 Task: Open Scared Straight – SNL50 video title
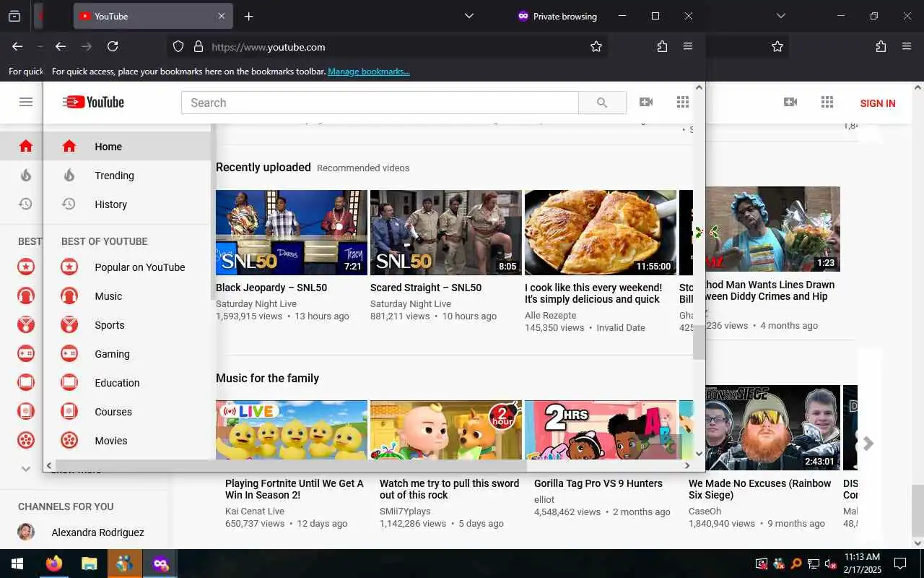pyautogui.click(x=426, y=288)
